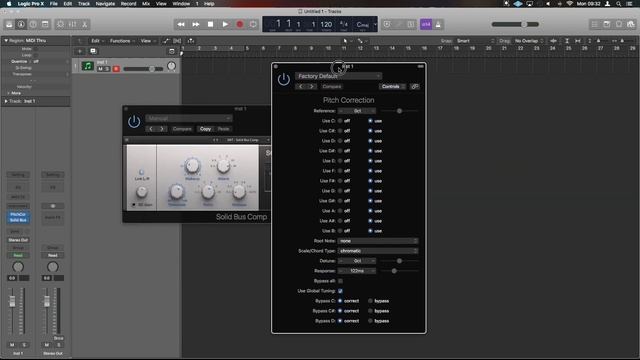640x360 pixels.
Task: Open the List Editors button
Action: tap(595, 24)
